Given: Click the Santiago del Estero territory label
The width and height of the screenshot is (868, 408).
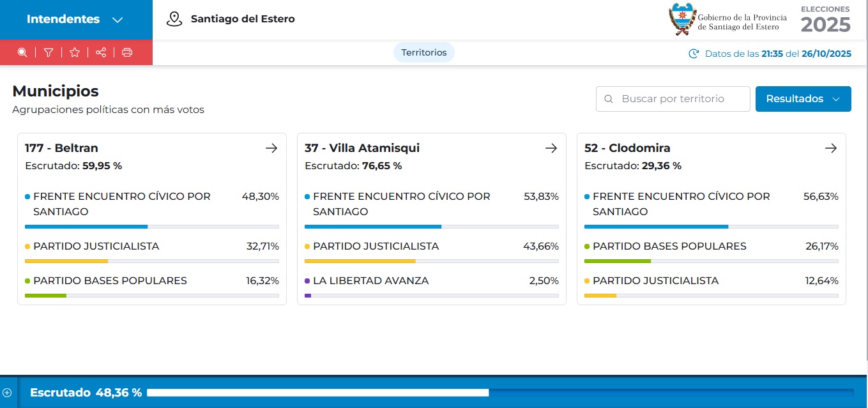Looking at the screenshot, I should click(x=243, y=19).
